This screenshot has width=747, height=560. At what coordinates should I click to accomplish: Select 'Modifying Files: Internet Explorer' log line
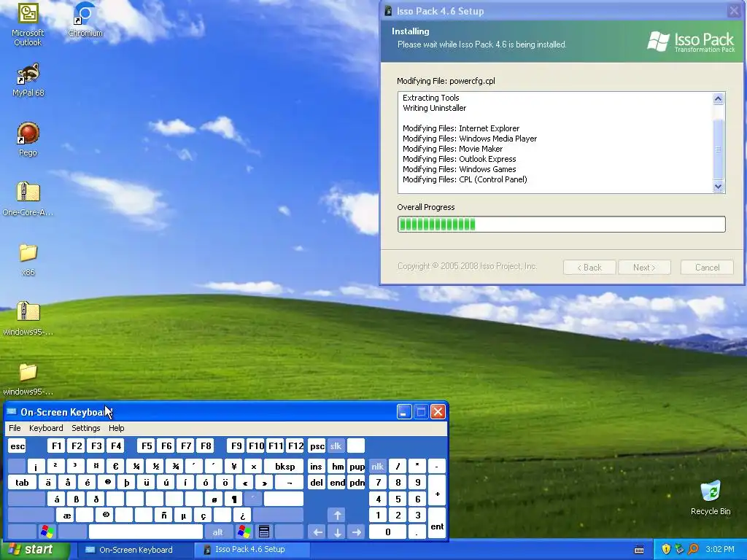(461, 128)
